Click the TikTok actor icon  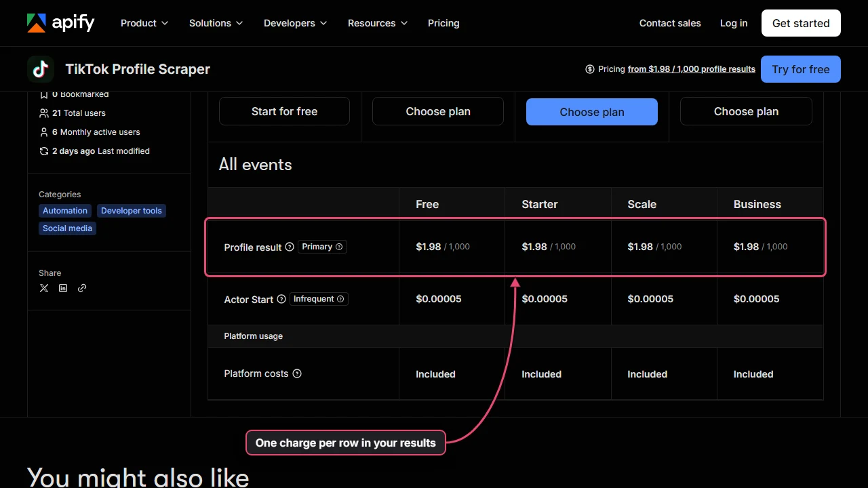click(41, 69)
